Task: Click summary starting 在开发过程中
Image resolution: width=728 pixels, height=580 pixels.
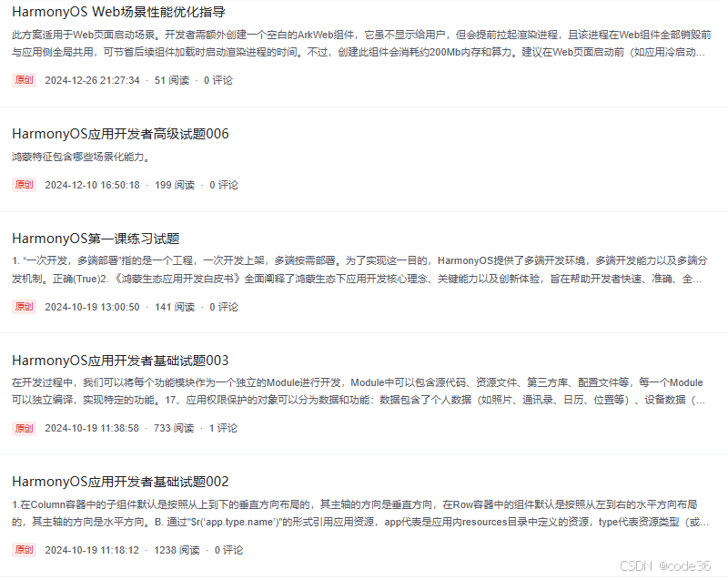Action: point(359,391)
